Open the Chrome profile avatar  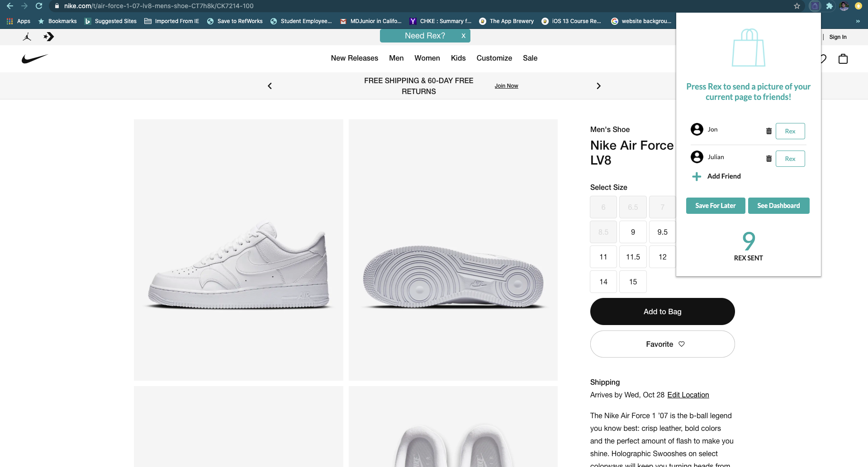844,6
